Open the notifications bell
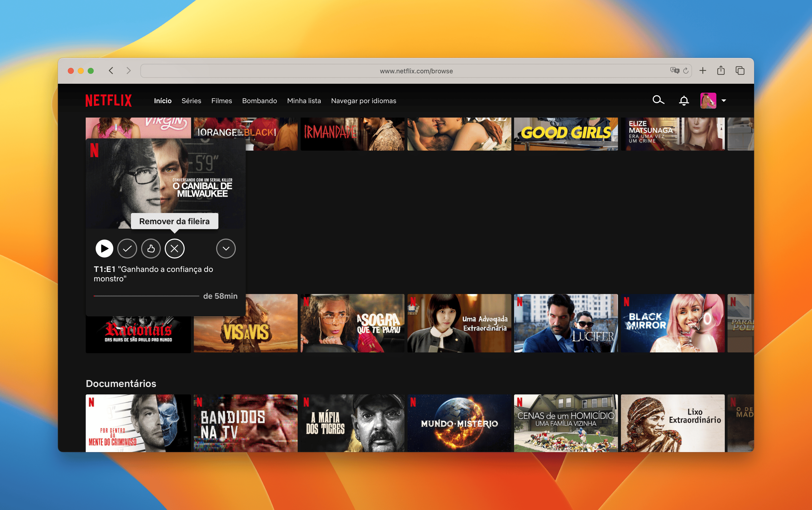This screenshot has height=510, width=812. pyautogui.click(x=684, y=100)
